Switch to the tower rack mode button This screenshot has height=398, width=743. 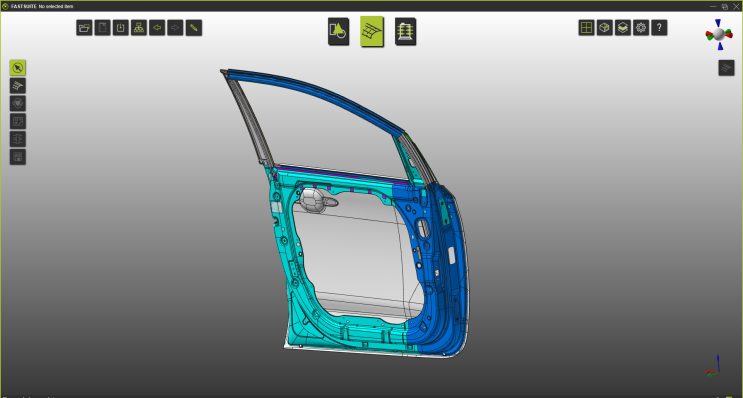406,32
